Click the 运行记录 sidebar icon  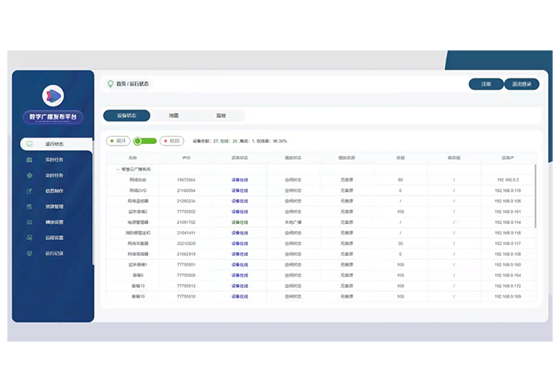point(30,253)
